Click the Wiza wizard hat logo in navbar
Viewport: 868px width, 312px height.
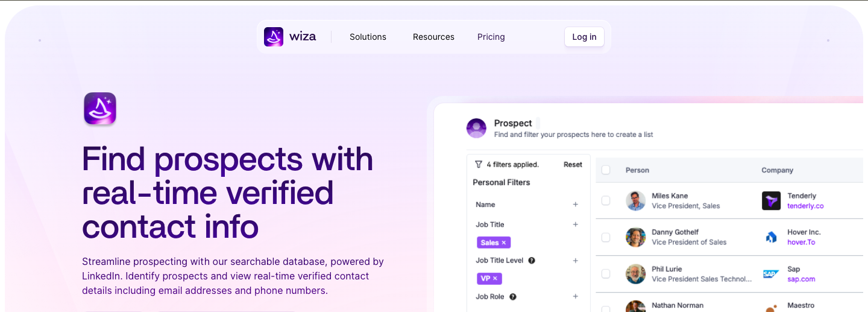tap(274, 37)
